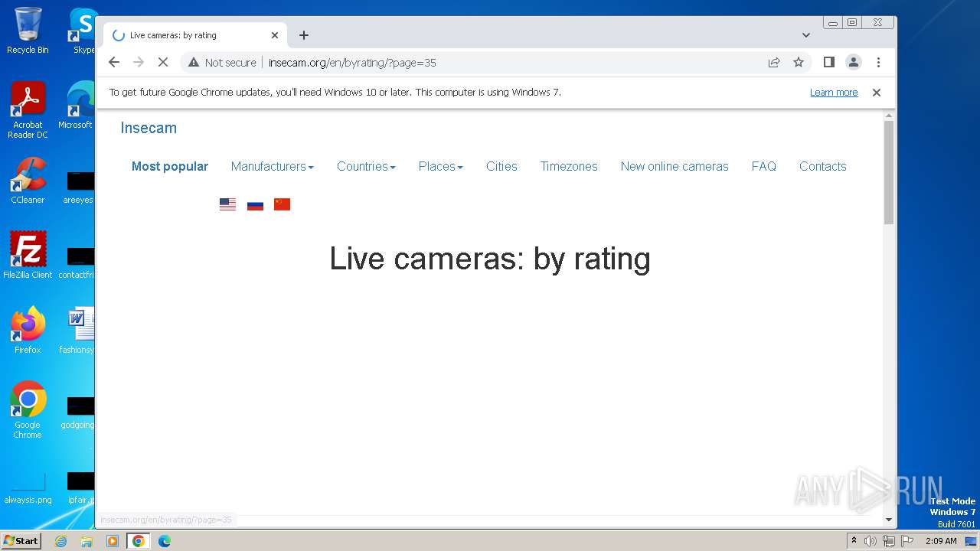Launch Google Chrome desktop shortcut
Viewport: 980px width, 551px height.
point(28,410)
